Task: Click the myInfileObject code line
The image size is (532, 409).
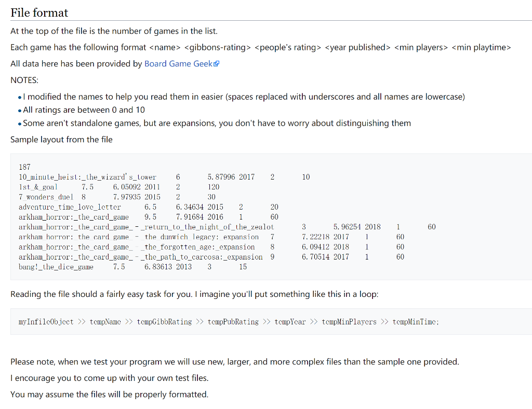Action: 229,322
